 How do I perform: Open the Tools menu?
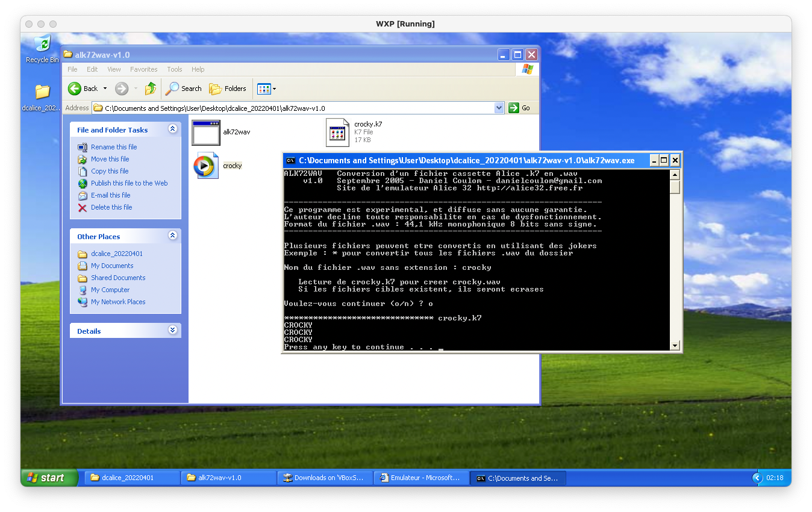175,69
